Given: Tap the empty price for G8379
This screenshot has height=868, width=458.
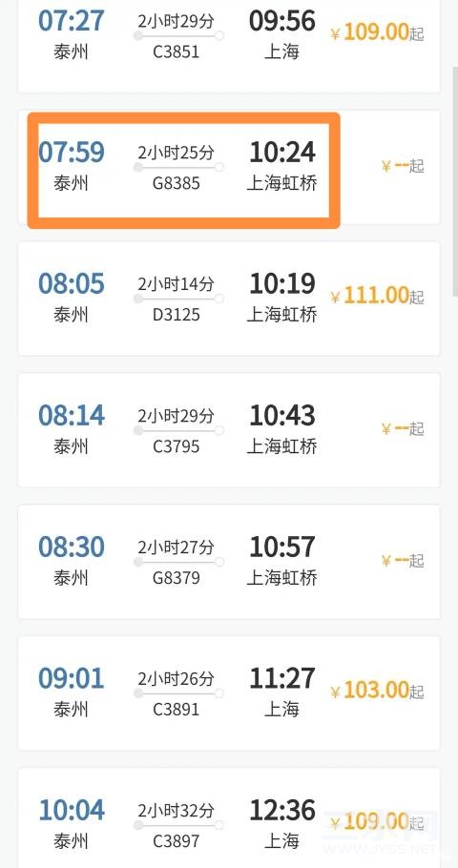Looking at the screenshot, I should [403, 560].
